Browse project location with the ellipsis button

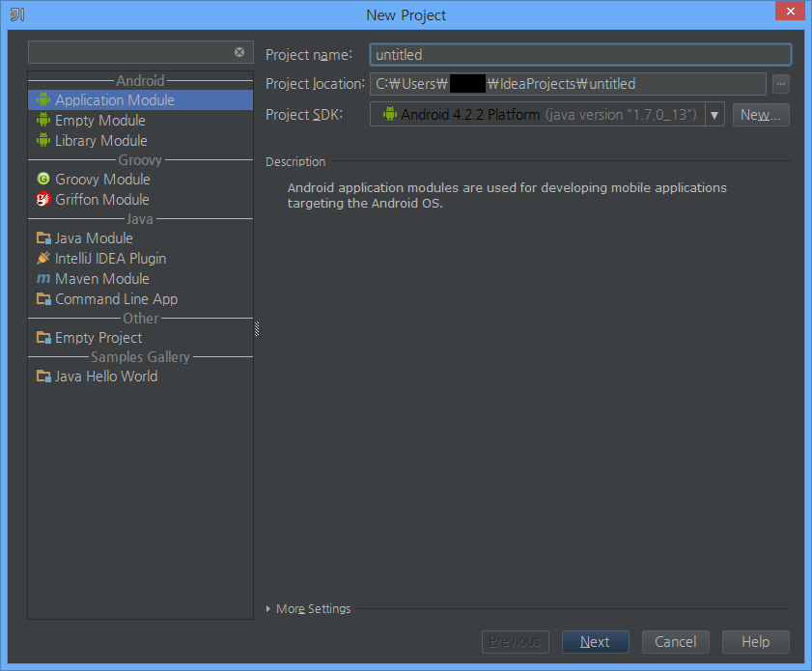coord(781,84)
